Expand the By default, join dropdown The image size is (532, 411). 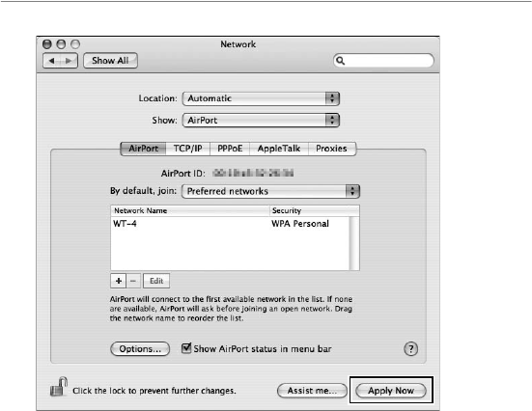[x=270, y=191]
